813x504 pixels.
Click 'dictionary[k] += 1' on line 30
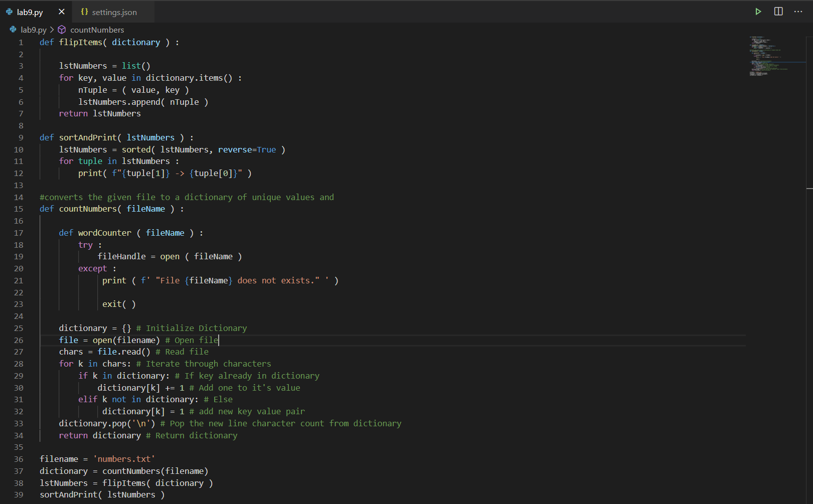pos(141,388)
